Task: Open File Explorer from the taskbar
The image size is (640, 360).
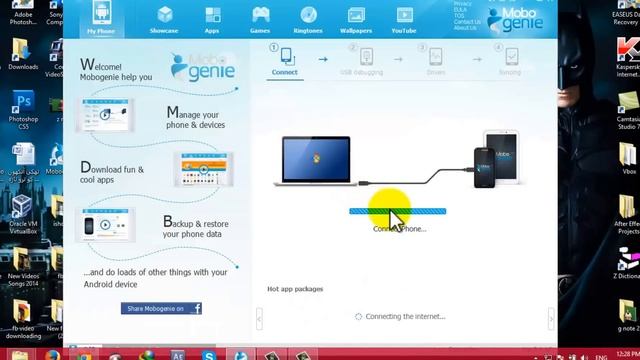Action: [x=20, y=355]
